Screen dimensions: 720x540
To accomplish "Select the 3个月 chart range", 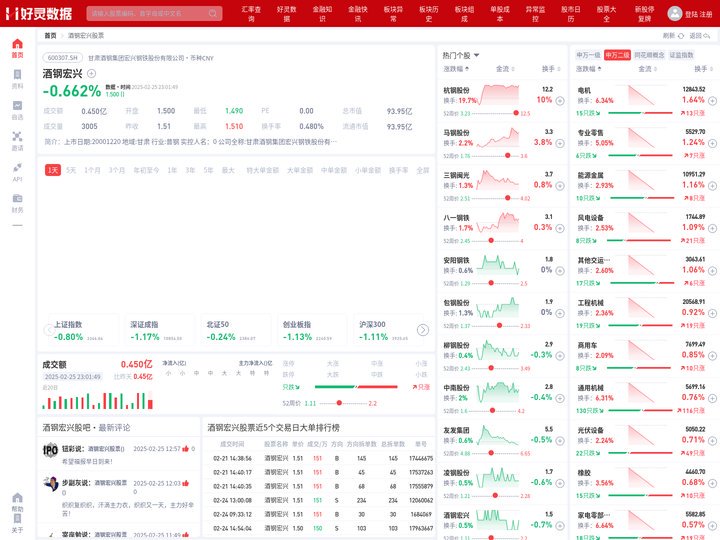I will pyautogui.click(x=117, y=170).
